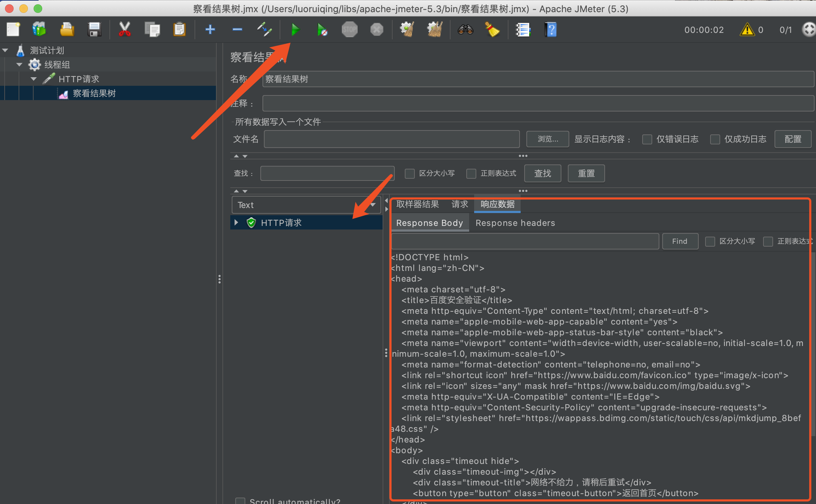Copy the selected element
The image size is (816, 504).
click(152, 29)
